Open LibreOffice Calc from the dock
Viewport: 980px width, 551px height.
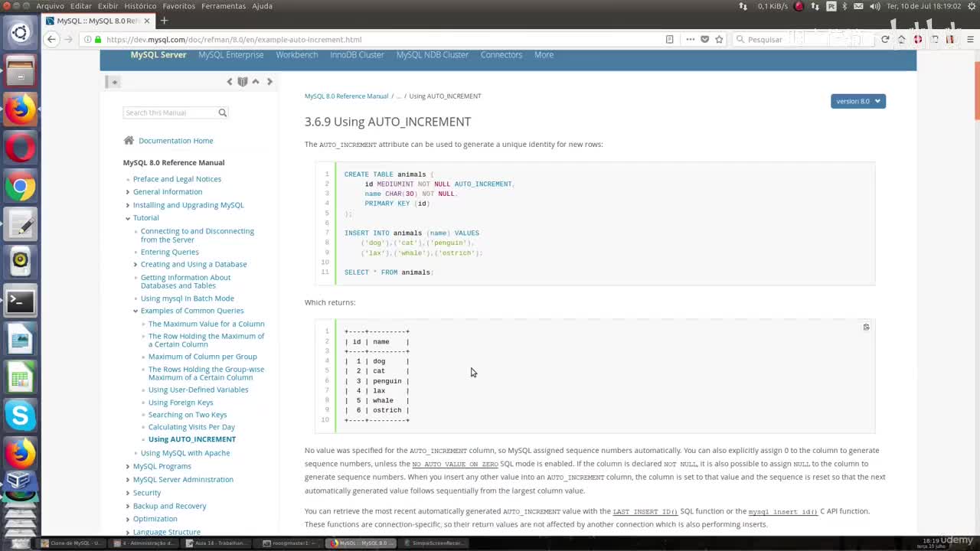(20, 377)
